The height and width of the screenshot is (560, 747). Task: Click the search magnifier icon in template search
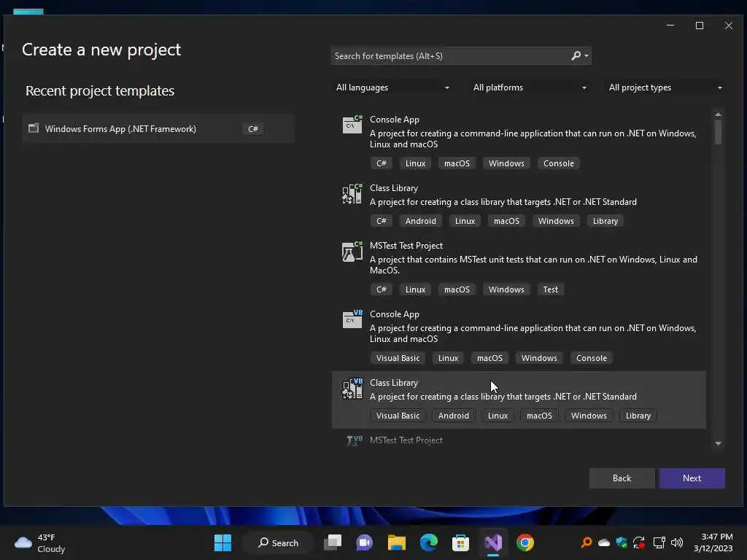576,55
